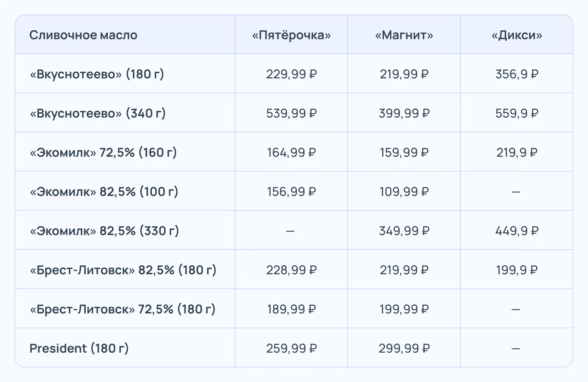Click the 109,99 ₽ price cell

click(404, 192)
